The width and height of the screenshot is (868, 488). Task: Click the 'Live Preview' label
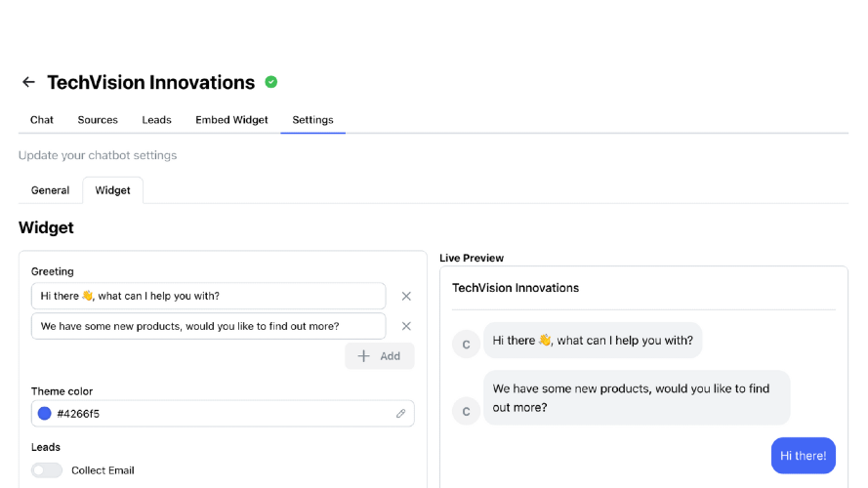point(472,258)
